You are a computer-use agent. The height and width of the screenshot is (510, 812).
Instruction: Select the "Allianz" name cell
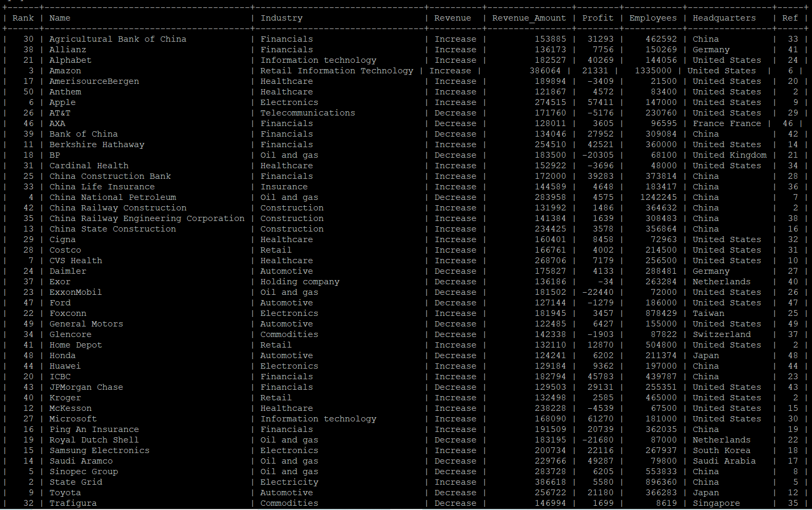tap(67, 50)
